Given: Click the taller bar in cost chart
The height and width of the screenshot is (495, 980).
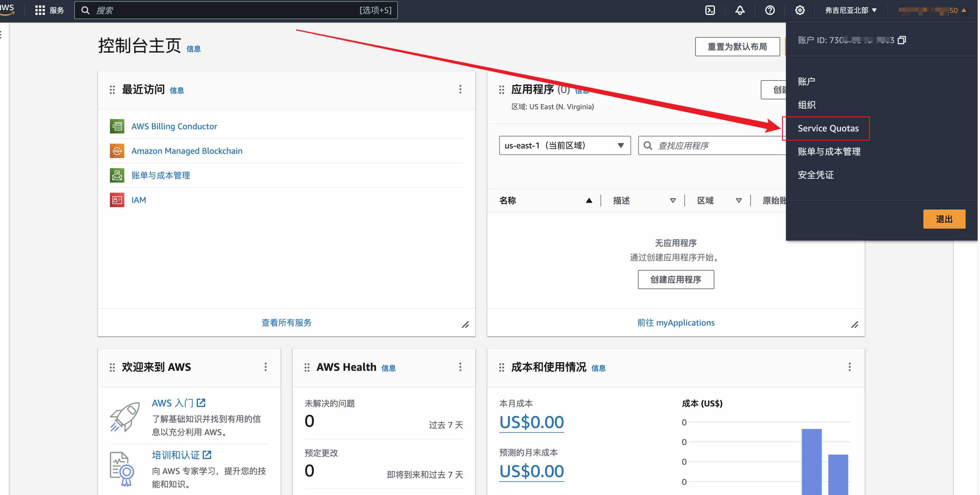Looking at the screenshot, I should pos(811,461).
